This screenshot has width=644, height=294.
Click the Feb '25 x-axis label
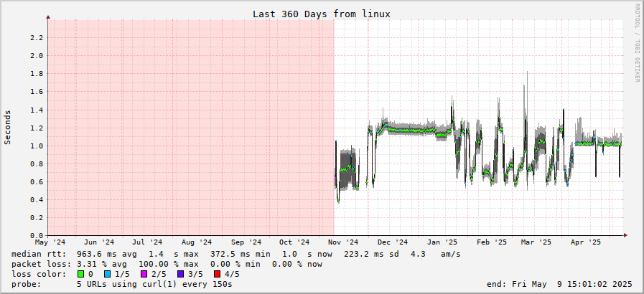(492, 242)
